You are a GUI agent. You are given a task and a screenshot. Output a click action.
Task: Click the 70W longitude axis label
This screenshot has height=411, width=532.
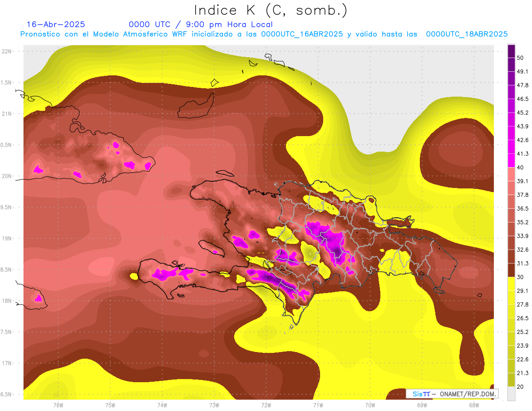click(370, 405)
